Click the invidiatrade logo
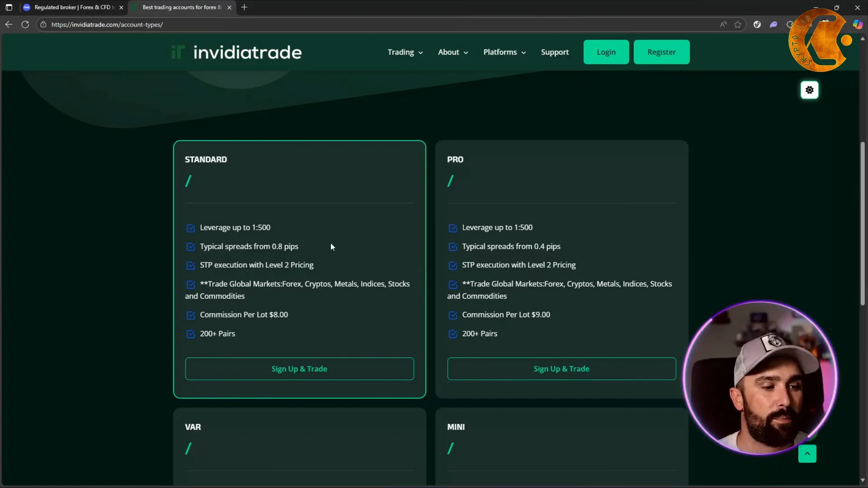This screenshot has height=488, width=868. pyautogui.click(x=236, y=52)
